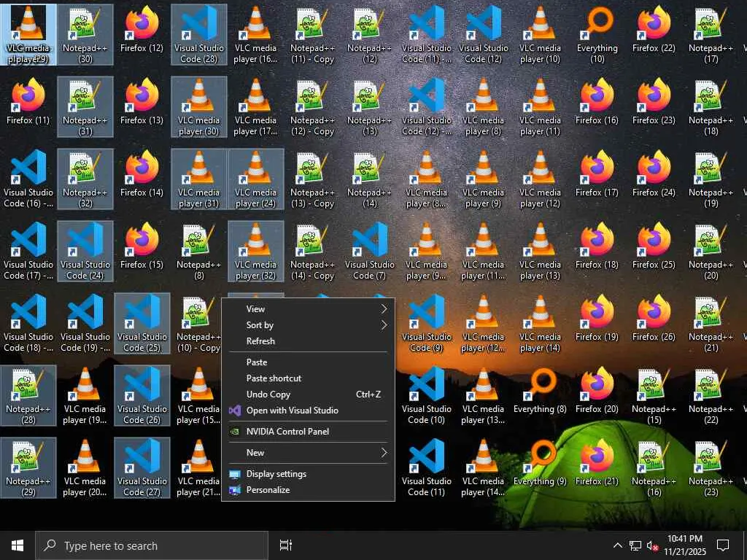
Task: Select the VLC media player (13) icon
Action: click(540, 251)
